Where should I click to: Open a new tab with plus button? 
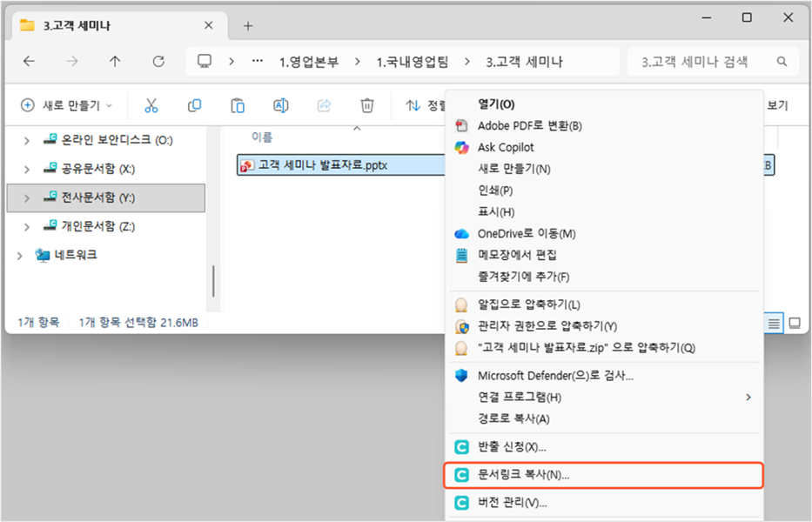248,25
